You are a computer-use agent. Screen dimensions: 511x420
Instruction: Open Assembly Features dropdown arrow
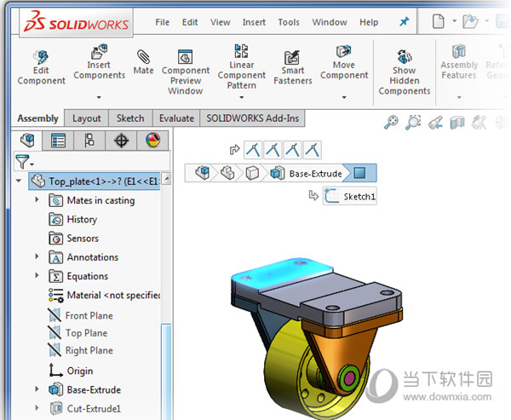point(459,97)
